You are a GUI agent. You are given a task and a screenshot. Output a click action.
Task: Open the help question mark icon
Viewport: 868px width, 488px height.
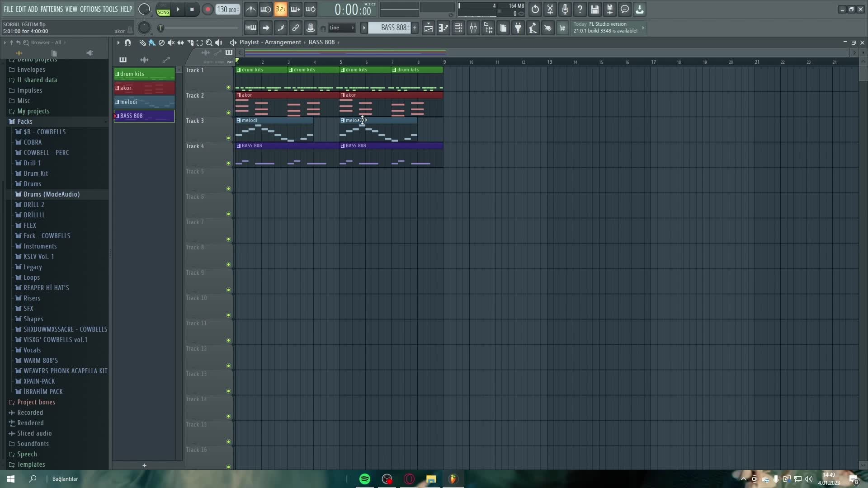point(580,9)
